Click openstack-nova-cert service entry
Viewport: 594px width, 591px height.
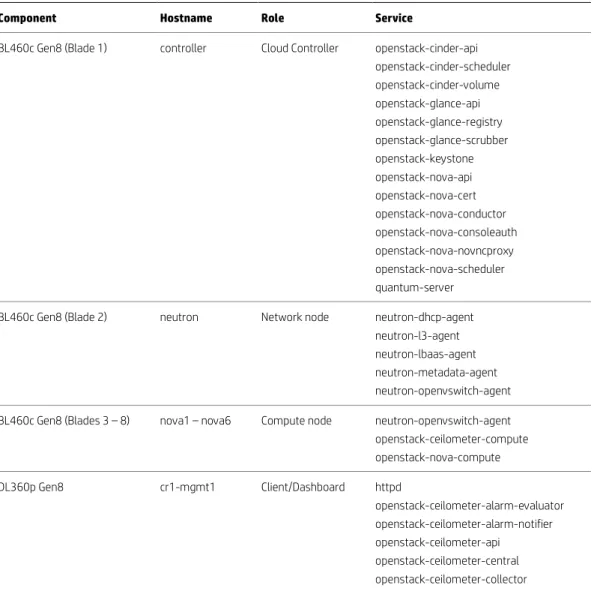pos(425,196)
